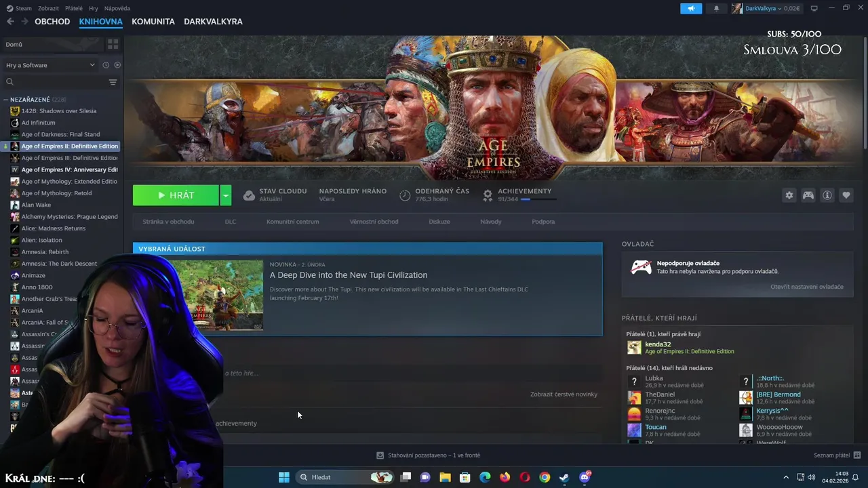The image size is (868, 488).
Task: Click the cloud status icon
Action: point(249,195)
